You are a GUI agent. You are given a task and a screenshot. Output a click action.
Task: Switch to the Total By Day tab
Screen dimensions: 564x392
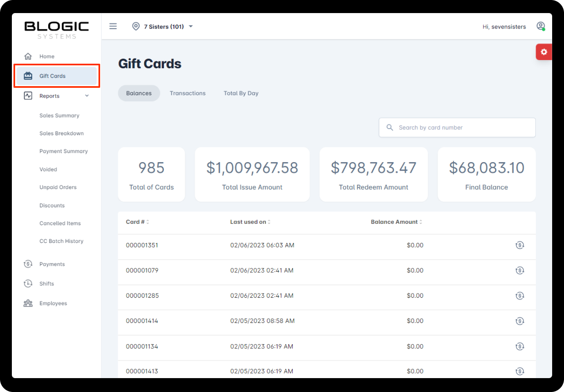(x=241, y=94)
